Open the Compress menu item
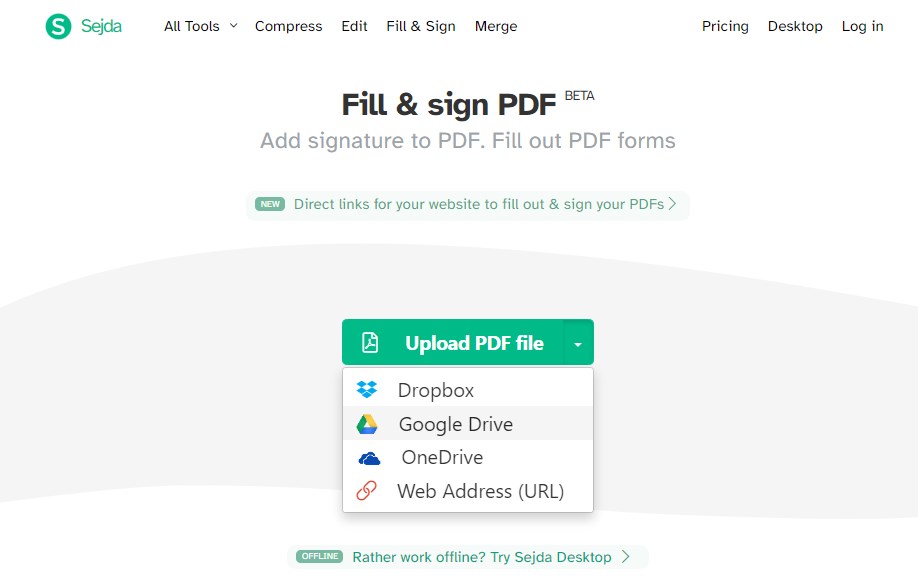 pyautogui.click(x=288, y=26)
